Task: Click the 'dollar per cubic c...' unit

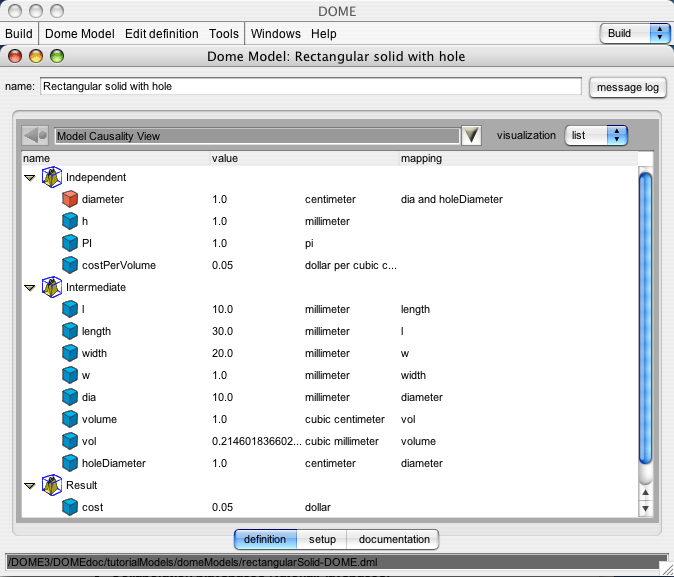Action: coord(350,265)
